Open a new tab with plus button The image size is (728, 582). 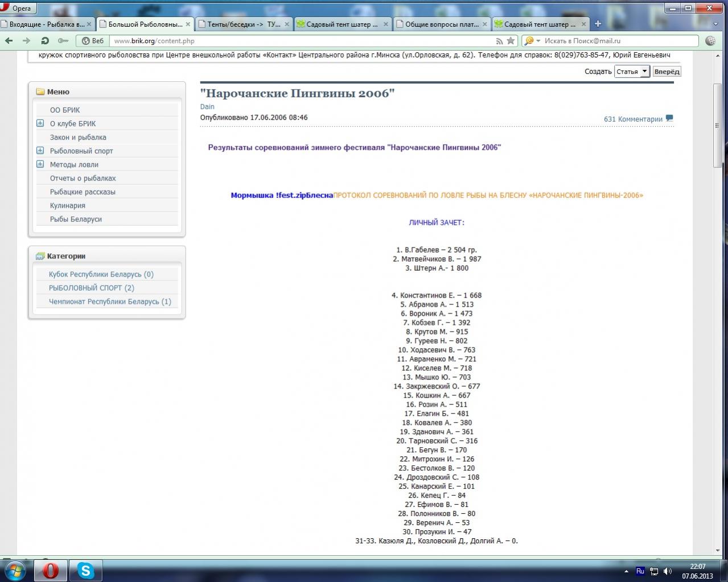598,24
